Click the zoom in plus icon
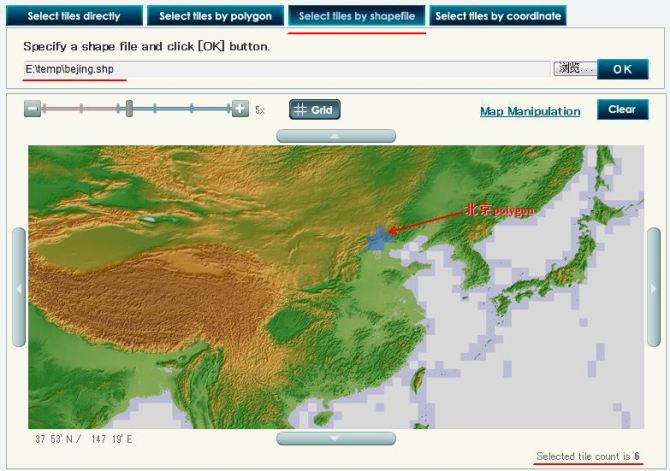Screen dimensions: 670x471 pos(240,109)
